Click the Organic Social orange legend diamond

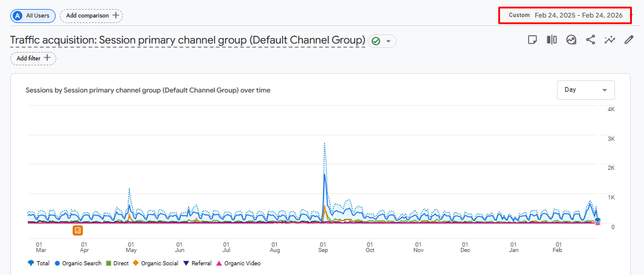point(136,264)
